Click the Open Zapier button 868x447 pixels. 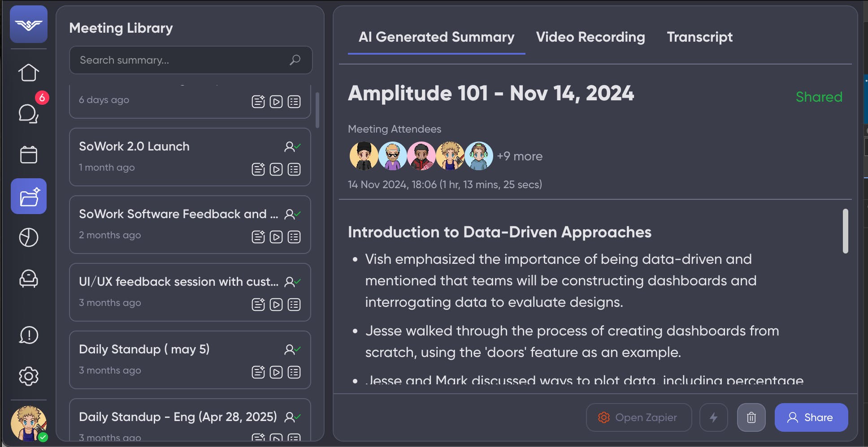[x=638, y=417]
